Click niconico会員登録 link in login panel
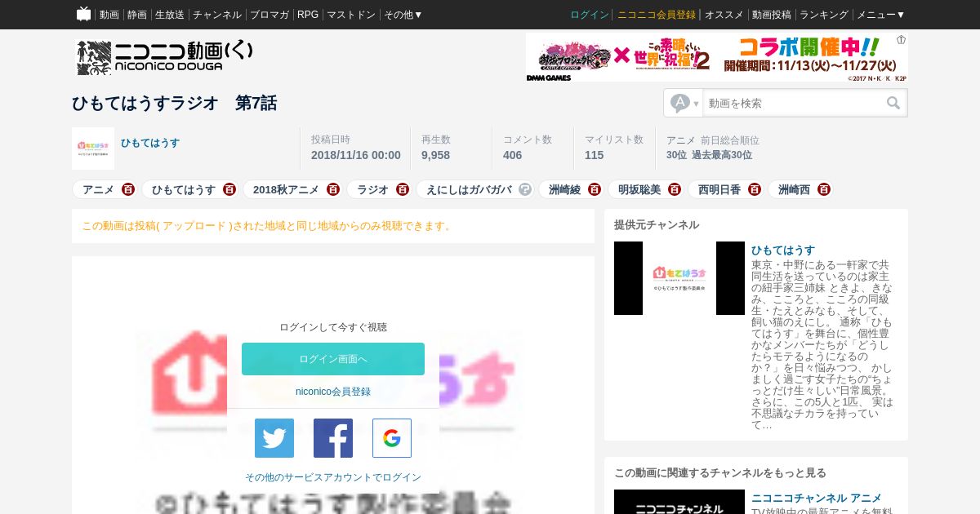The width and height of the screenshot is (980, 514). [x=333, y=392]
